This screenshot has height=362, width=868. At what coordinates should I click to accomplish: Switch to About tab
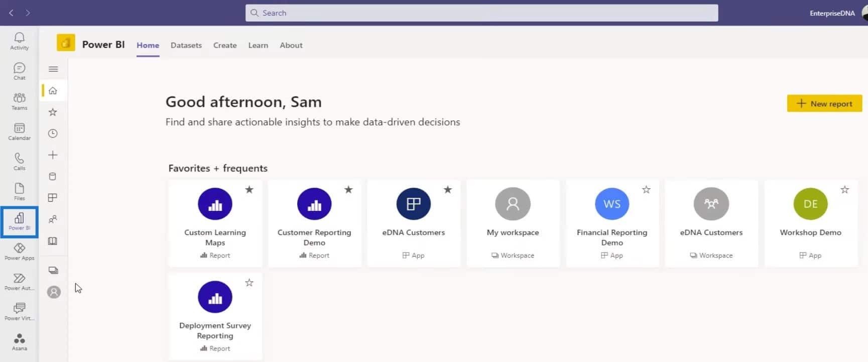[291, 45]
